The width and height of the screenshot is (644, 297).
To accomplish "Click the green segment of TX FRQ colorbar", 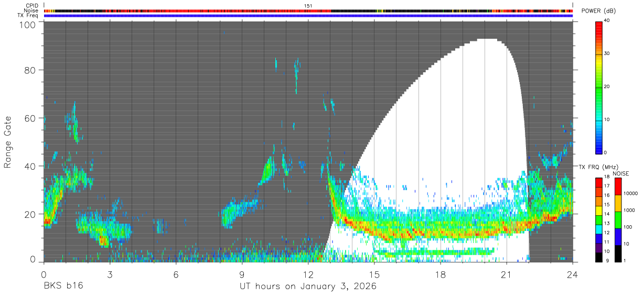I will (x=598, y=220).
